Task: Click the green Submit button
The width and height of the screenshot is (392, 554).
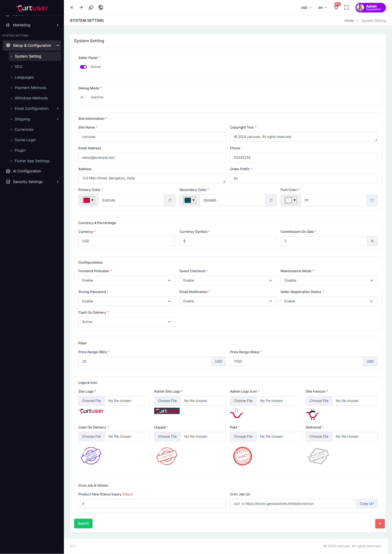Action: pos(83,523)
